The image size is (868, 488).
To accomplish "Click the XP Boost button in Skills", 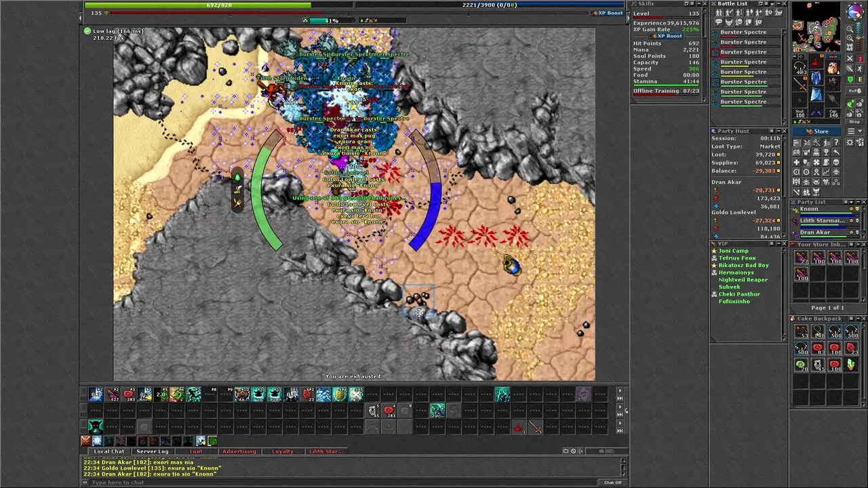I will [x=667, y=36].
